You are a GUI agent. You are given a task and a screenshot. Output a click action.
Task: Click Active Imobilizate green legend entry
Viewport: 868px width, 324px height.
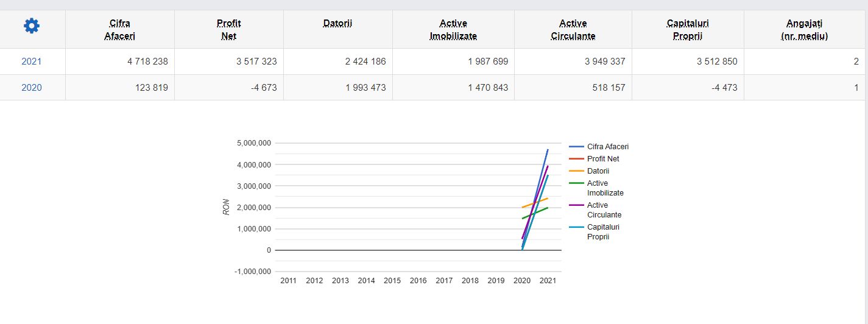click(596, 188)
